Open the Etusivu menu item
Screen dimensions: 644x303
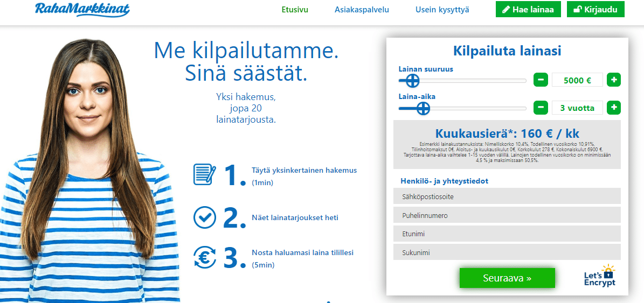click(x=295, y=10)
